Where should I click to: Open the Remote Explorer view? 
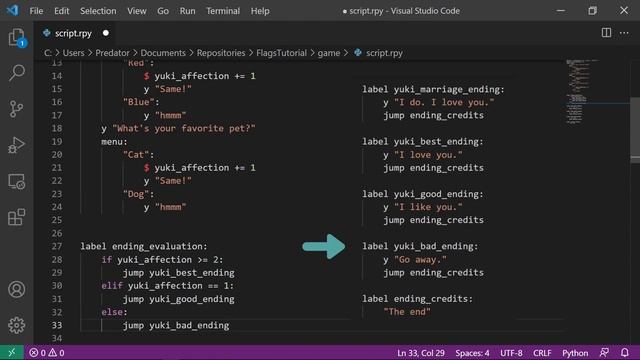tap(17, 181)
